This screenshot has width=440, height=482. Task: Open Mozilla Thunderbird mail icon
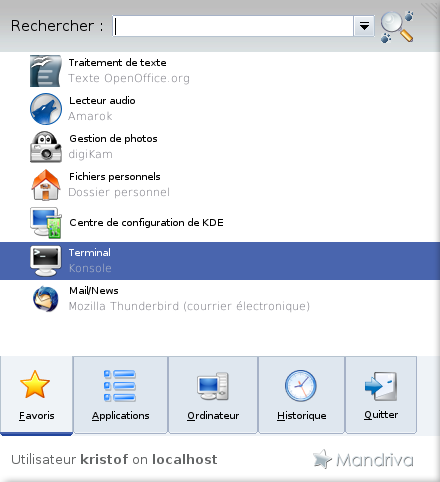46,299
